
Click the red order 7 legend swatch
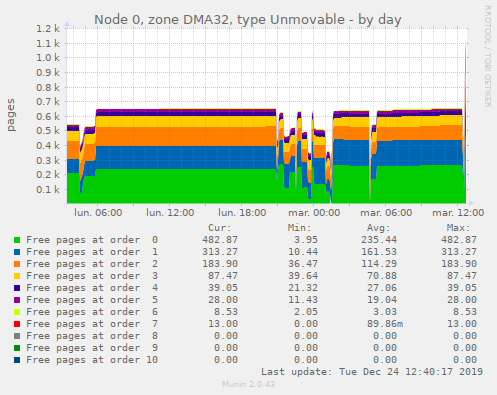pos(17,324)
